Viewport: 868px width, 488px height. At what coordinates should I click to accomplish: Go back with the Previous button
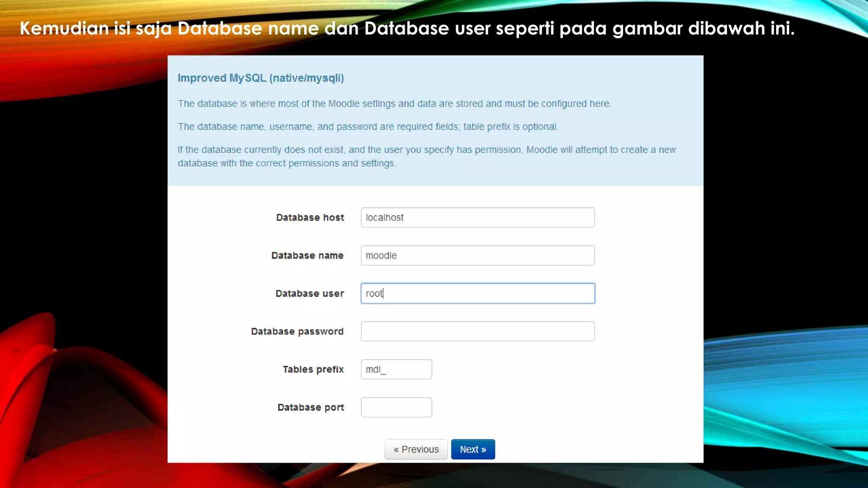416,449
